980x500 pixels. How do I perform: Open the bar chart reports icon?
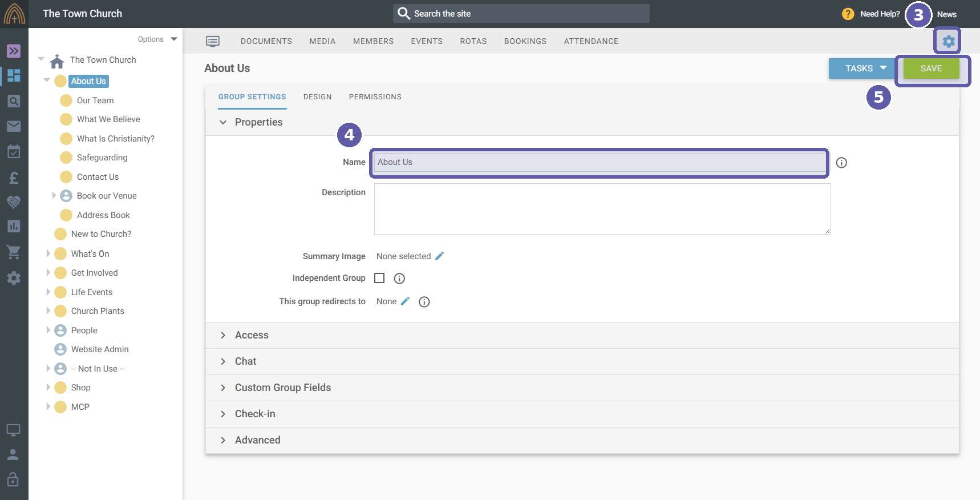click(x=14, y=226)
